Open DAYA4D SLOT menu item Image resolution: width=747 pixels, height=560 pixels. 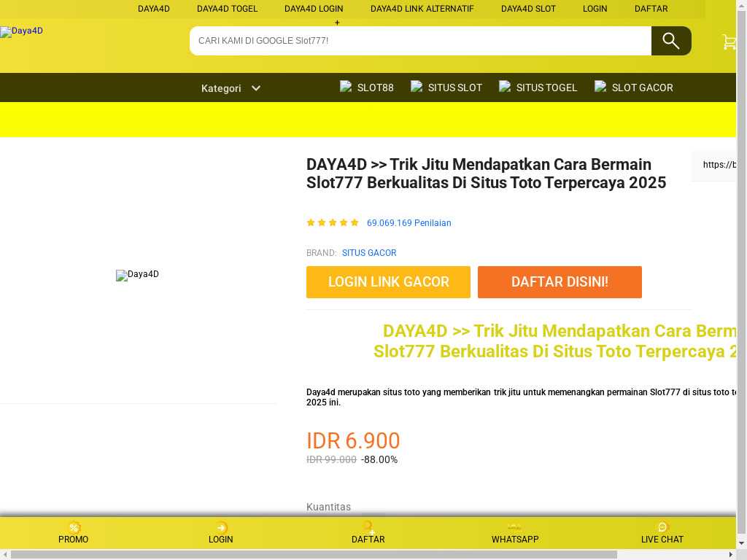point(528,9)
